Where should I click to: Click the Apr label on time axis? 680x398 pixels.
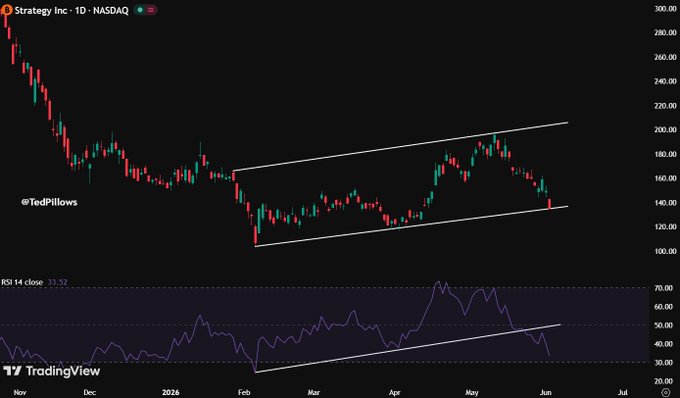pyautogui.click(x=395, y=392)
